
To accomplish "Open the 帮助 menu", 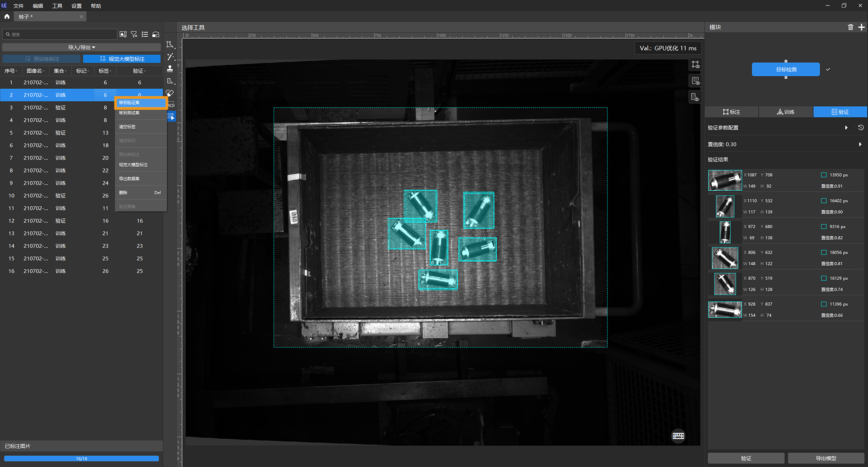I will 96,6.
